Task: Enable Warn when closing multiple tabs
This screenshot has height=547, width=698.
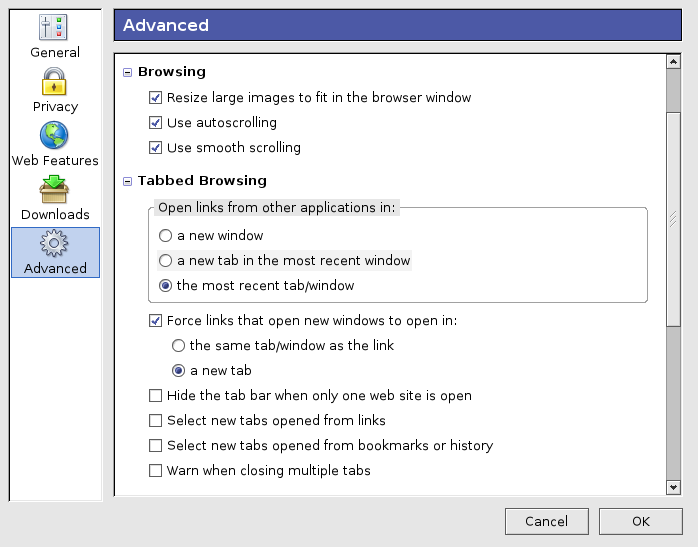Action: [155, 471]
